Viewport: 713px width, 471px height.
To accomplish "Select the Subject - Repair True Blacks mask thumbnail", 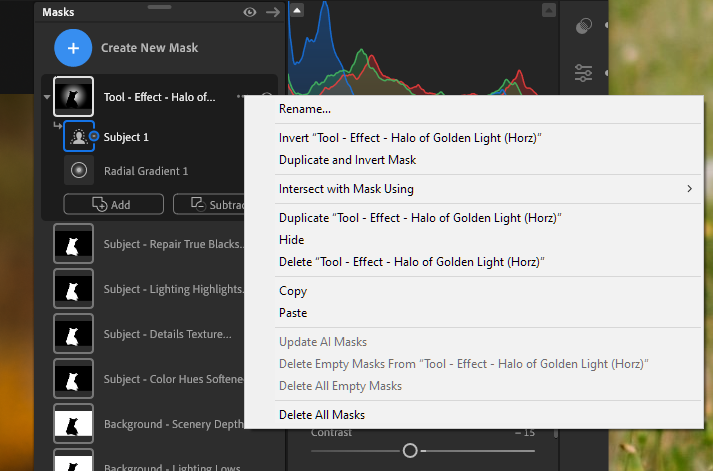I will tap(72, 244).
